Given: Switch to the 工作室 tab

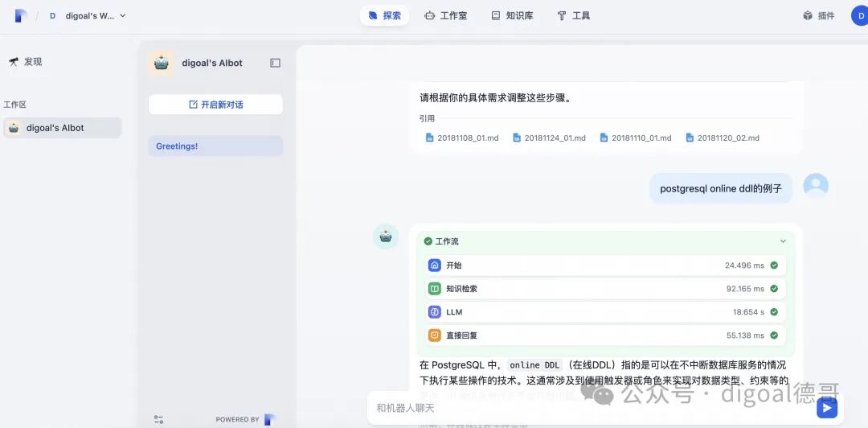Looking at the screenshot, I should coord(445,15).
